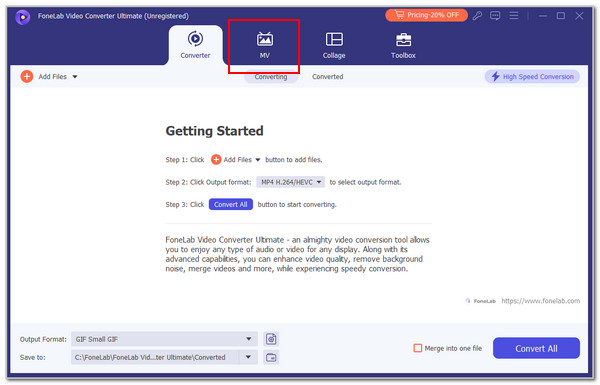Enable Merge into one file checkbox
The image size is (600, 385).
pyautogui.click(x=417, y=348)
